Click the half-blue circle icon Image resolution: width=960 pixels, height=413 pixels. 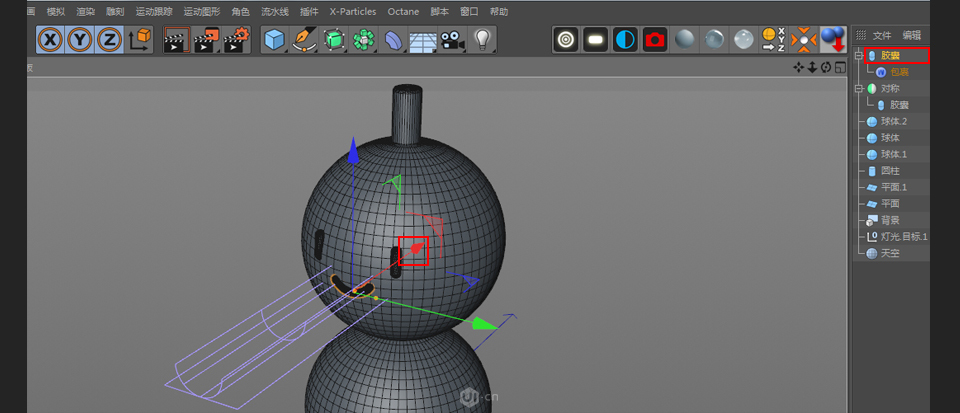click(x=625, y=40)
